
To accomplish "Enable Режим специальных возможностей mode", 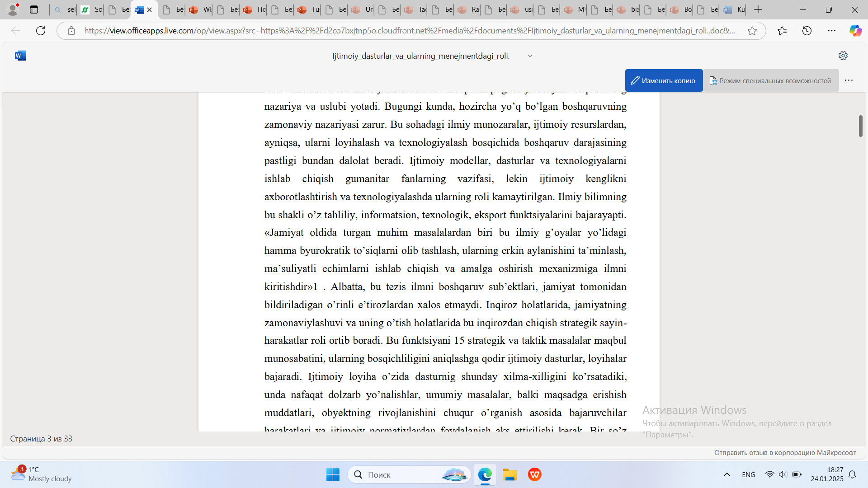I will click(x=770, y=80).
